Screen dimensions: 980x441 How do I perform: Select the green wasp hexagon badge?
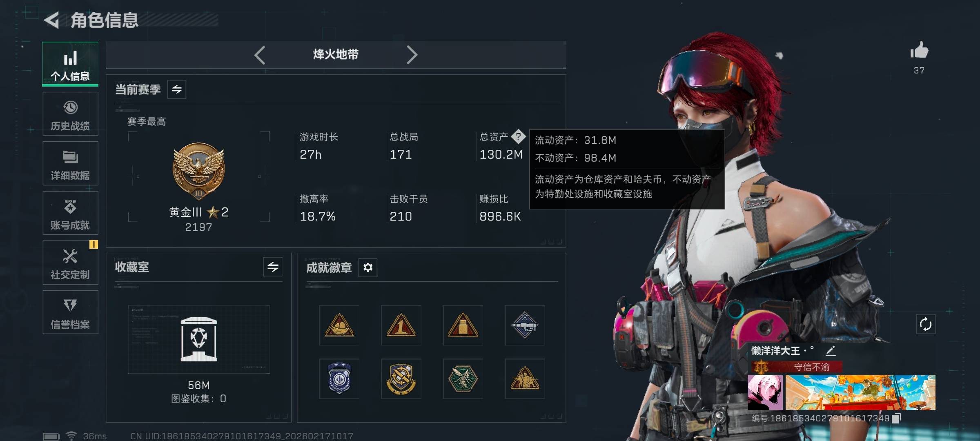(x=463, y=379)
